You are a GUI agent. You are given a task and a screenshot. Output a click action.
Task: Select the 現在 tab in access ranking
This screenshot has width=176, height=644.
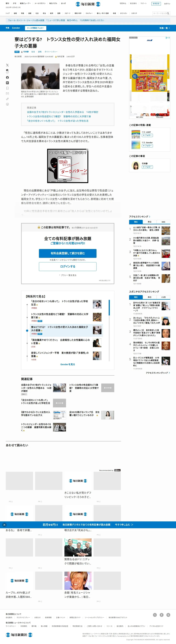click(136, 222)
